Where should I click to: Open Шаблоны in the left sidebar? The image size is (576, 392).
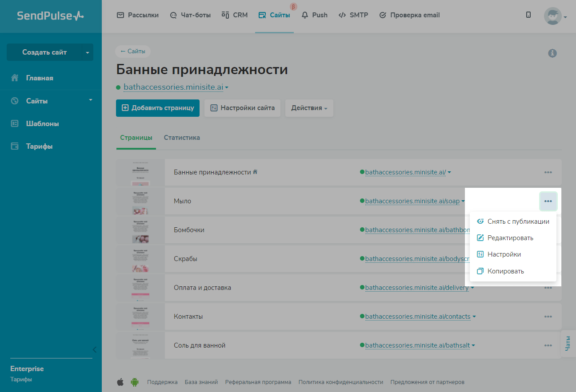coord(42,124)
